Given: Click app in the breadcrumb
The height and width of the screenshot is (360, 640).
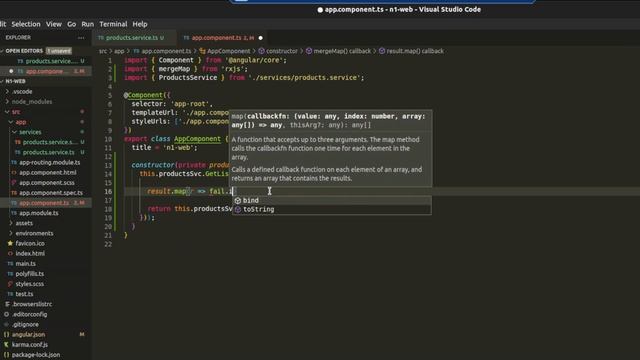Looking at the screenshot, I should (119, 51).
